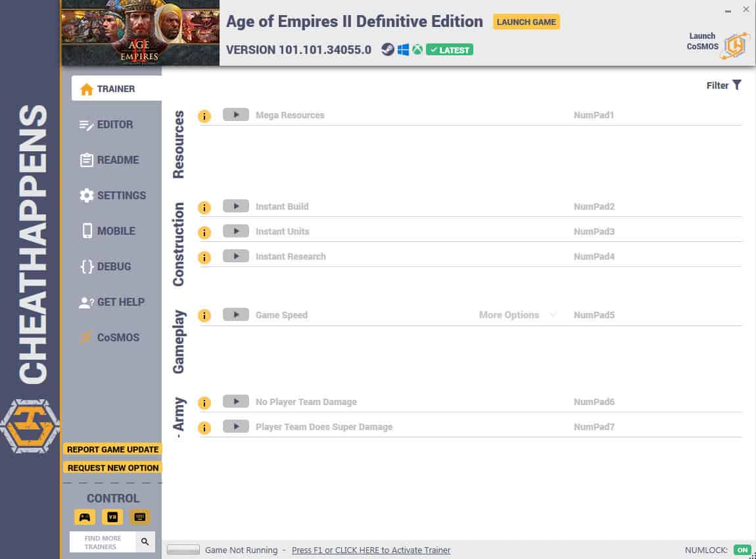Select gamepad control mode icon

[85, 517]
